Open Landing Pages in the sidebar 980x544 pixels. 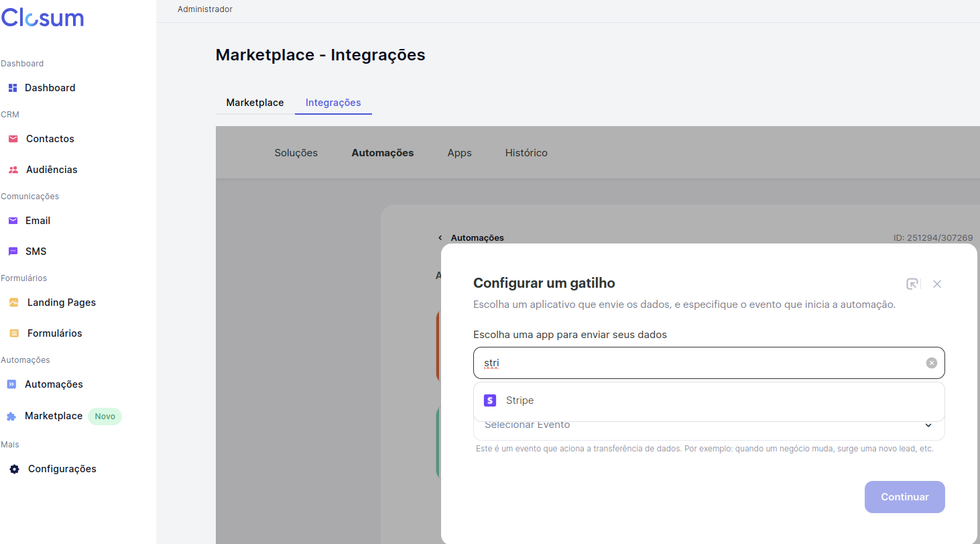tap(62, 303)
